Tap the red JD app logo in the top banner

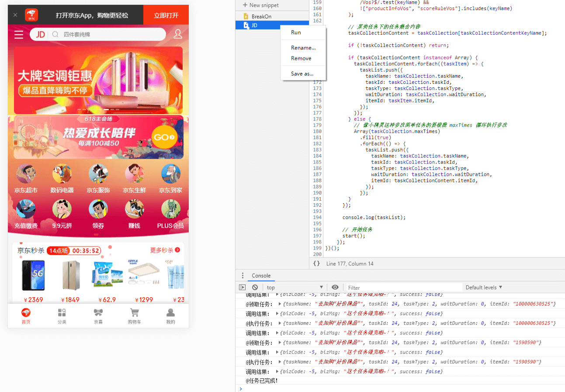(x=31, y=15)
